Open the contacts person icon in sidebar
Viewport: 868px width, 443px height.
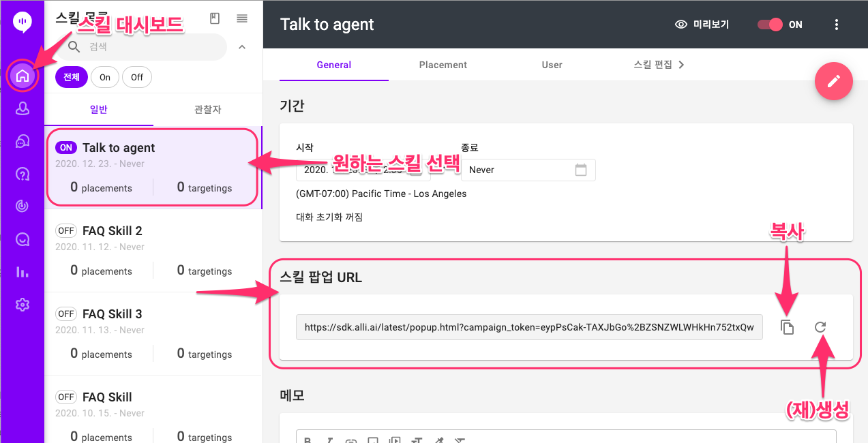23,108
